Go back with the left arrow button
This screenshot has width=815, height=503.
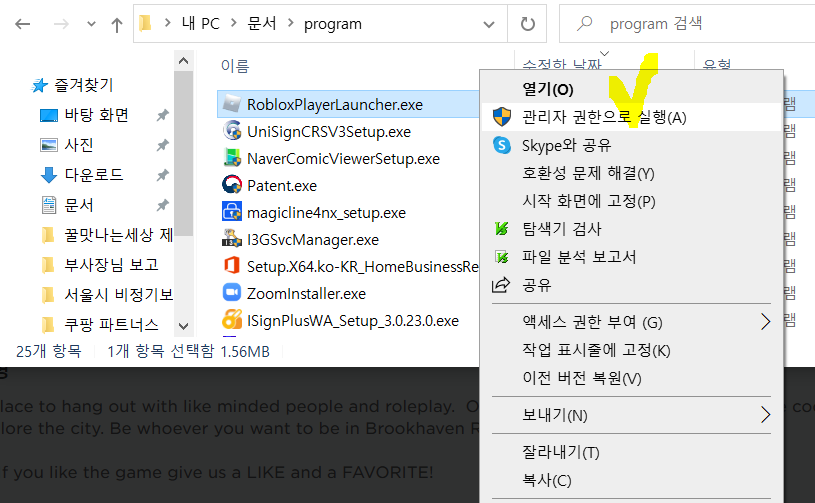(22, 24)
